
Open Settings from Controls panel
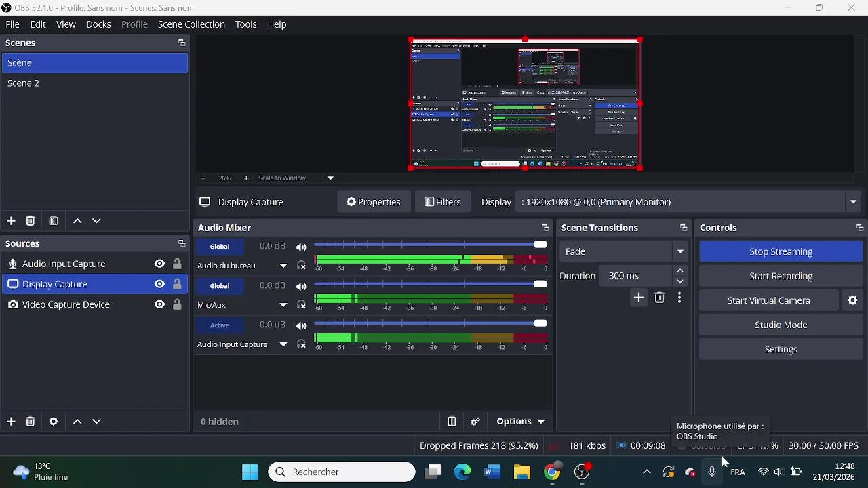pos(781,349)
